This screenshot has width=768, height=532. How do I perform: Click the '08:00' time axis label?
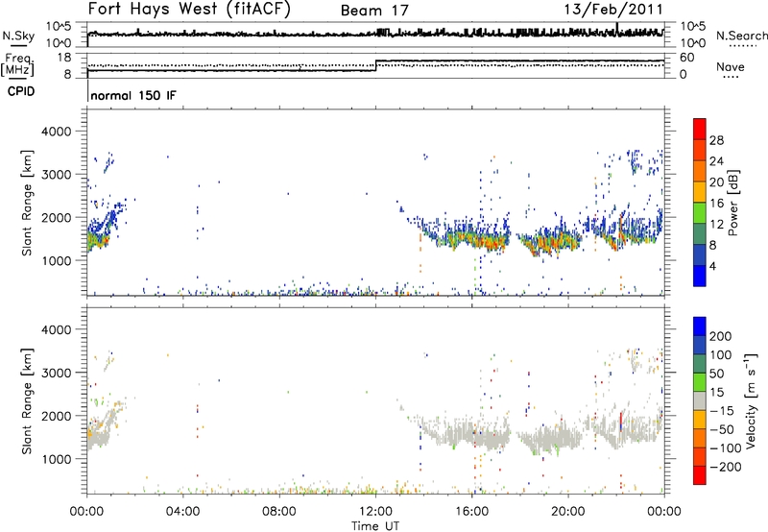tap(279, 512)
